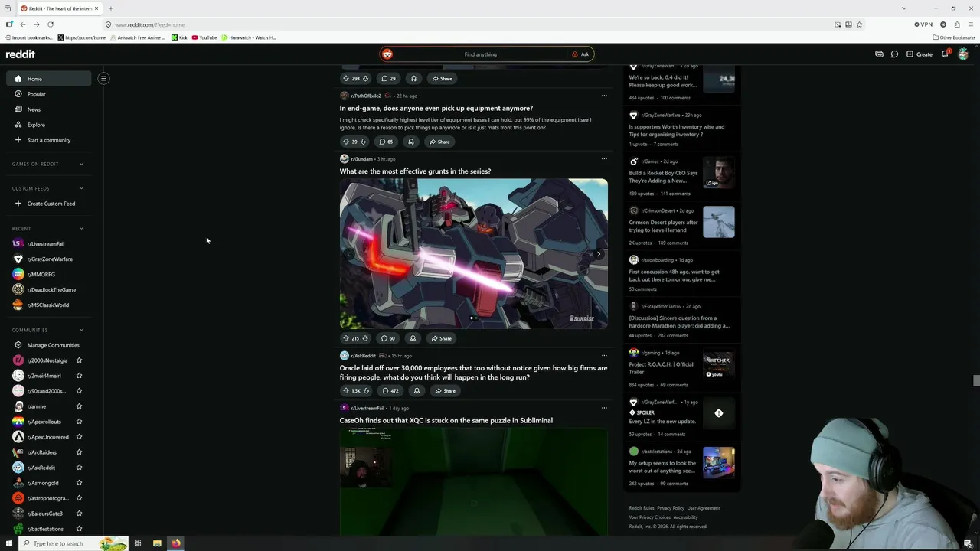This screenshot has height=551, width=980.
Task: Give award to the Gundam grunts post
Action: click(x=413, y=338)
